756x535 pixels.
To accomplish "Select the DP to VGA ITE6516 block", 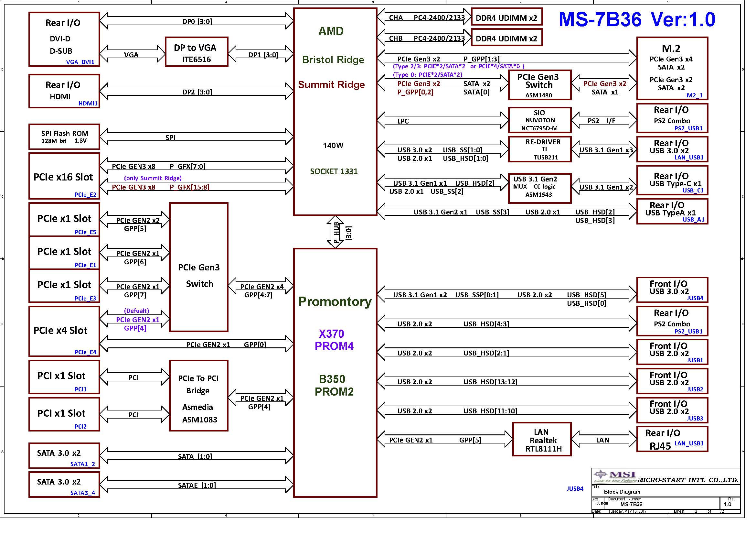I will coord(197,52).
